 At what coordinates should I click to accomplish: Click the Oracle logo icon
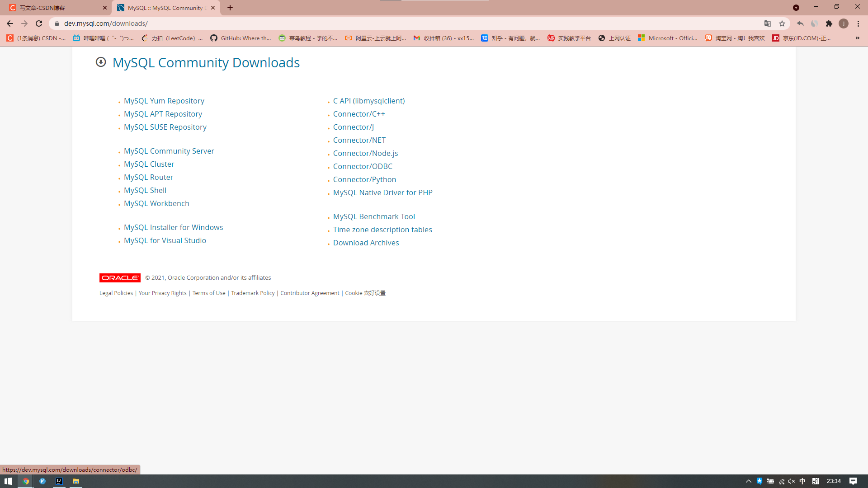(x=119, y=277)
